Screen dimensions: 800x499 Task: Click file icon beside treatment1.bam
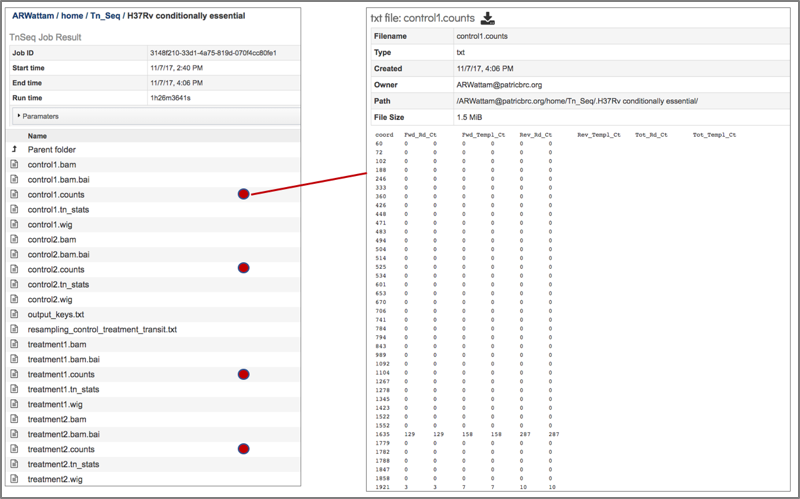(x=14, y=344)
